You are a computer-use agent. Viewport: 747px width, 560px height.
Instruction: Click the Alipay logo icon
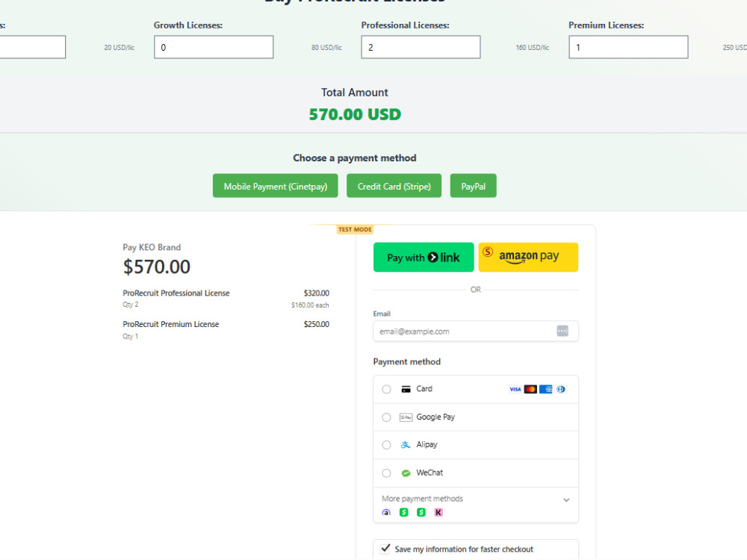406,445
